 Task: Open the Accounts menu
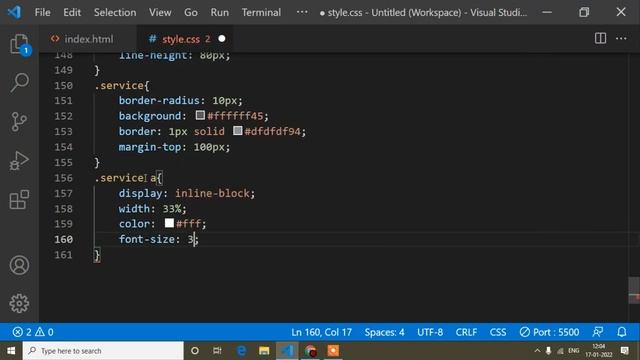point(19,265)
